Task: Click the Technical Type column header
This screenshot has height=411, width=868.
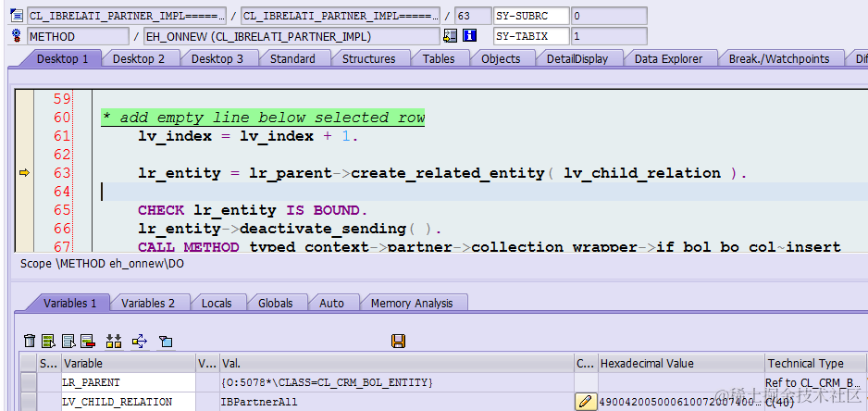Action: point(815,364)
